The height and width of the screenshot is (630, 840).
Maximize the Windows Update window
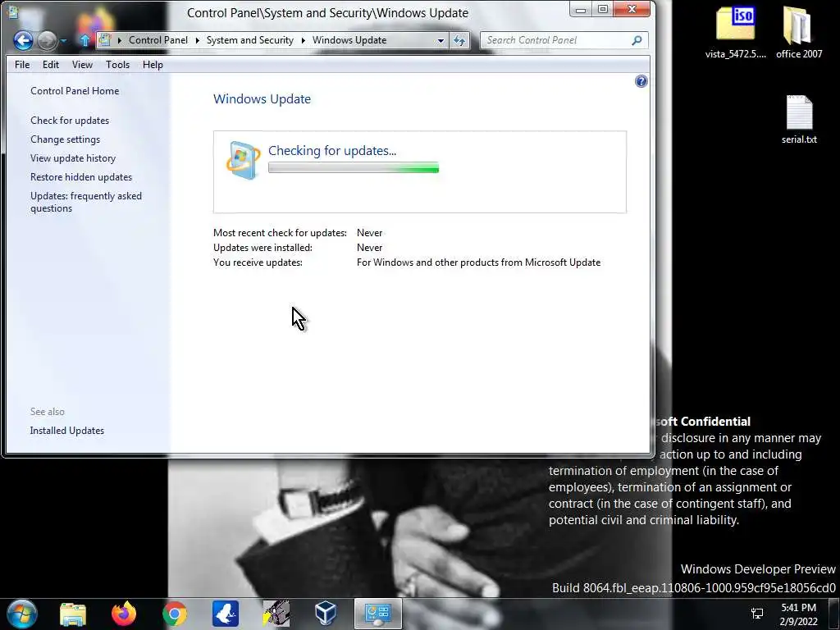pos(603,10)
